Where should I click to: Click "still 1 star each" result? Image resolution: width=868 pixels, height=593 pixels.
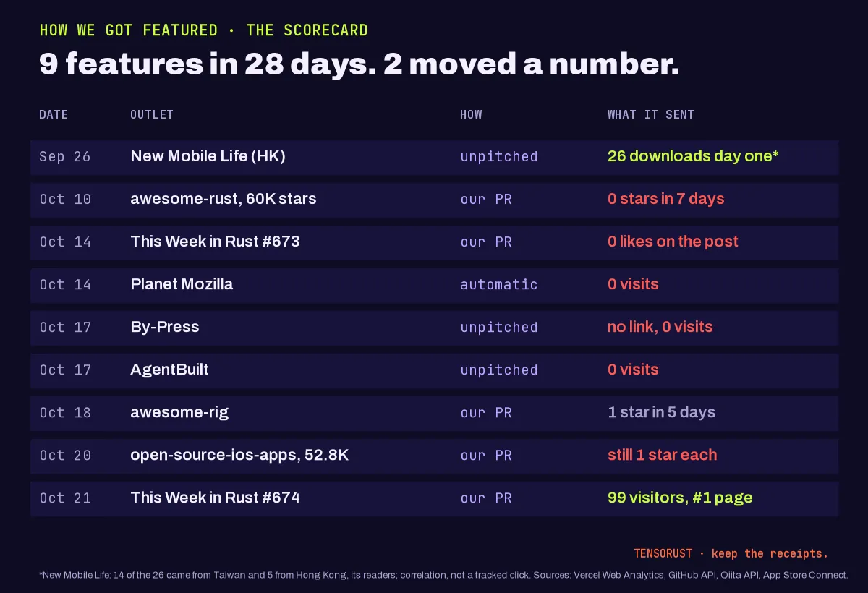point(663,455)
